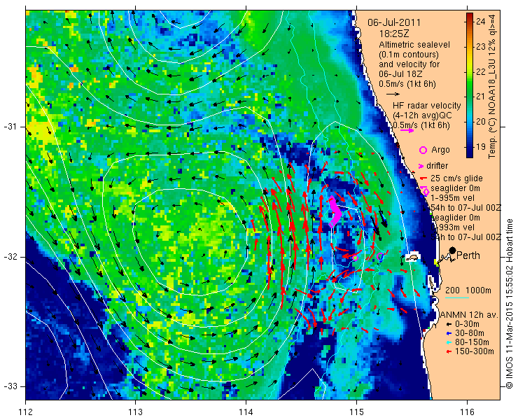Click the Perth city label
The height and width of the screenshot is (420, 518).
point(468,255)
